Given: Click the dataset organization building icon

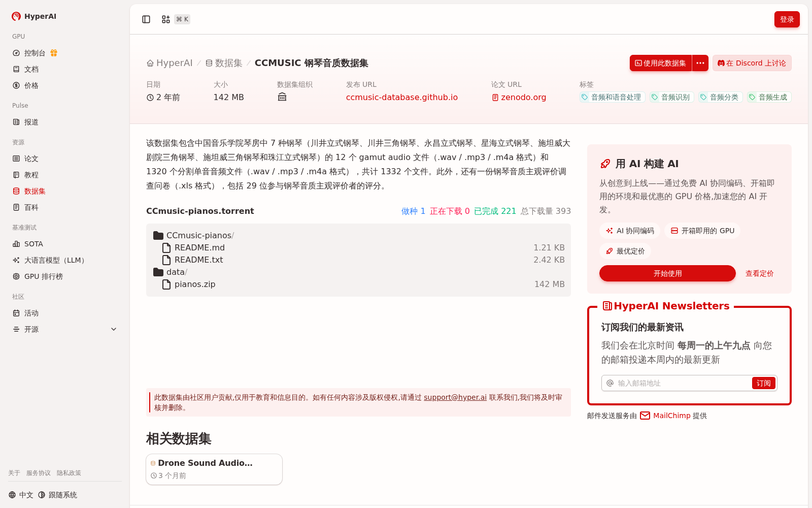Looking at the screenshot, I should point(282,97).
